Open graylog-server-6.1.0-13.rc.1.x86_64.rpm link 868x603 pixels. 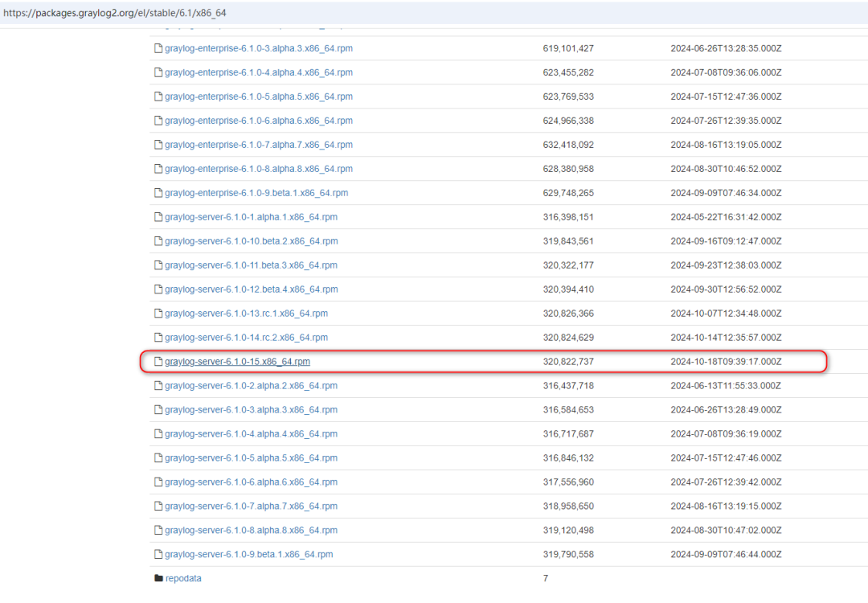pos(247,314)
